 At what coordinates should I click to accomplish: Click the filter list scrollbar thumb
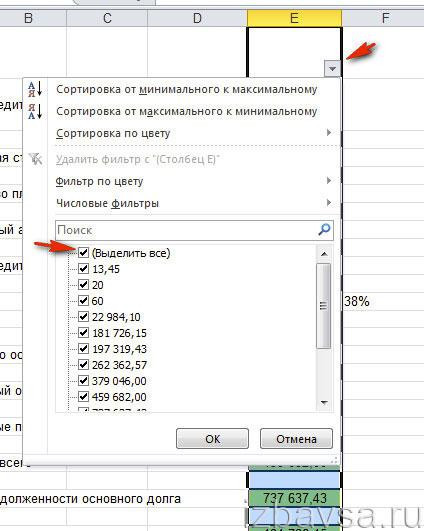coord(324,306)
